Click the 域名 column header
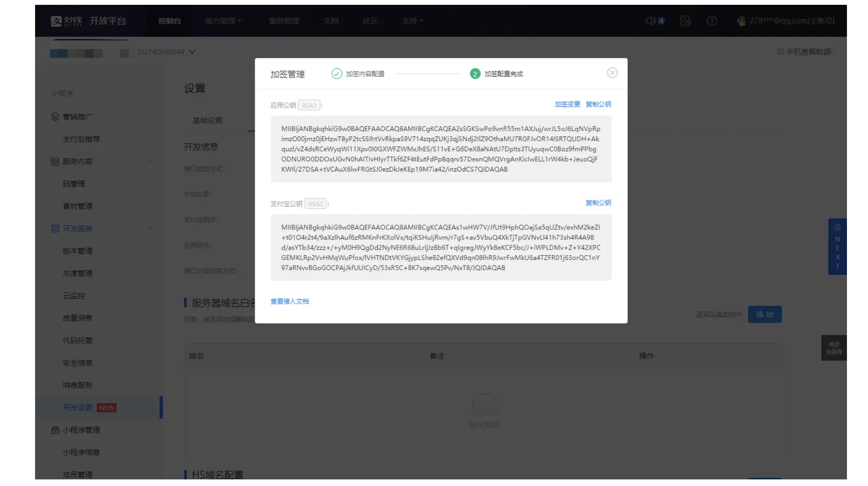 196,356
